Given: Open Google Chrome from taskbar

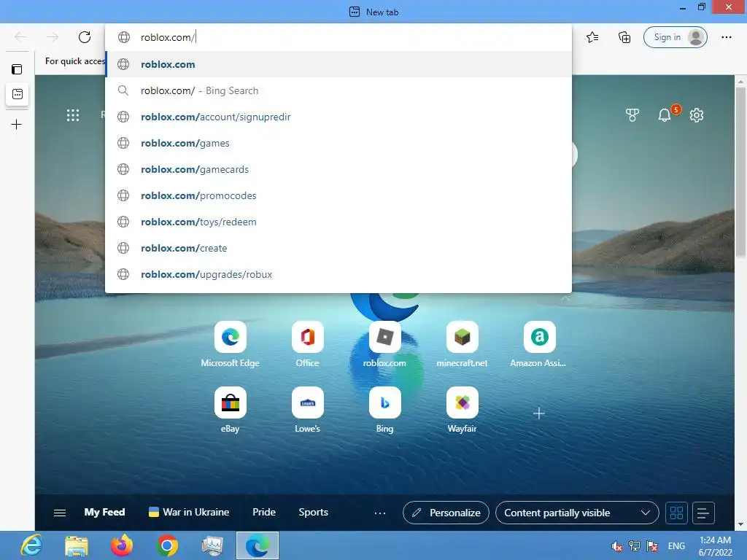Looking at the screenshot, I should [x=167, y=545].
